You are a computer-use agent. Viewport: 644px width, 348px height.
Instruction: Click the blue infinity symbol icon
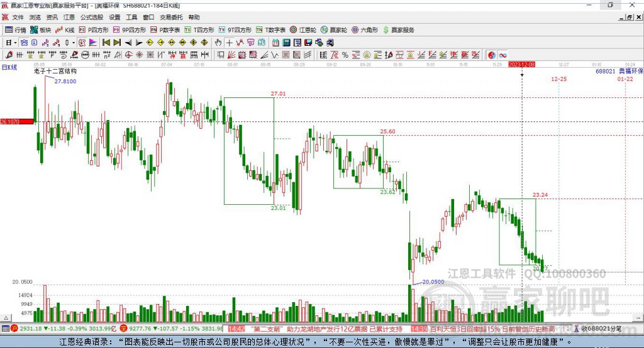[502, 55]
